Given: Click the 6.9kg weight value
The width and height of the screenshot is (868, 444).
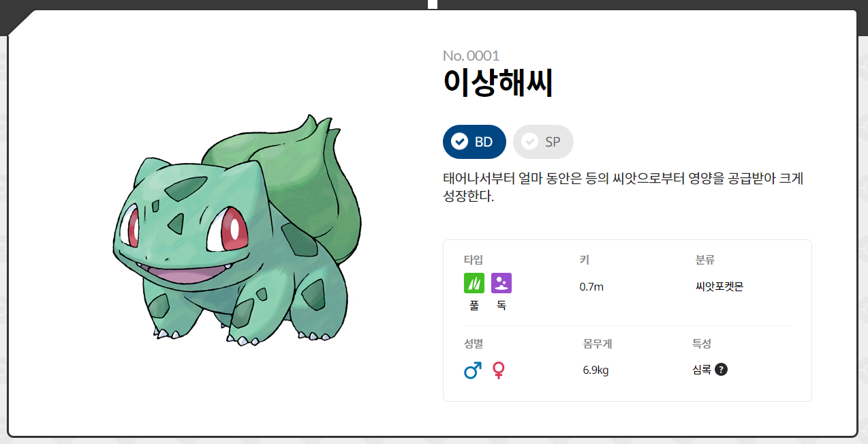Looking at the screenshot, I should pos(595,370).
